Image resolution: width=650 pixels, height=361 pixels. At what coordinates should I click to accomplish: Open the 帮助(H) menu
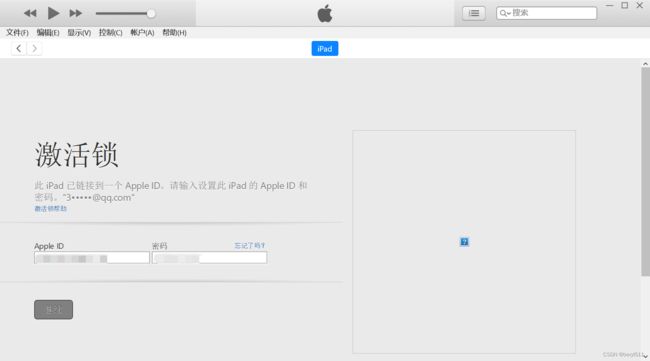[x=174, y=32]
